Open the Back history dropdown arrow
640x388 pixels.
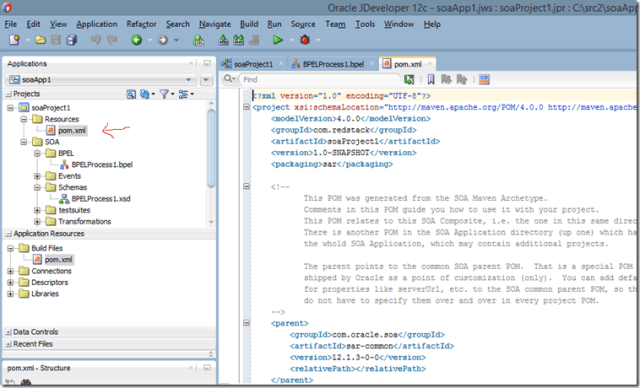point(150,40)
